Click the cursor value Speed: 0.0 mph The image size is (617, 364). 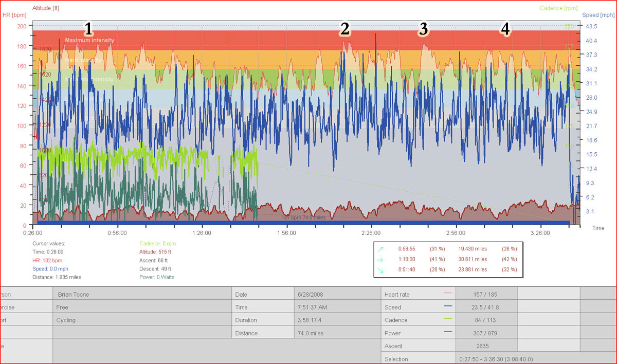click(x=50, y=268)
